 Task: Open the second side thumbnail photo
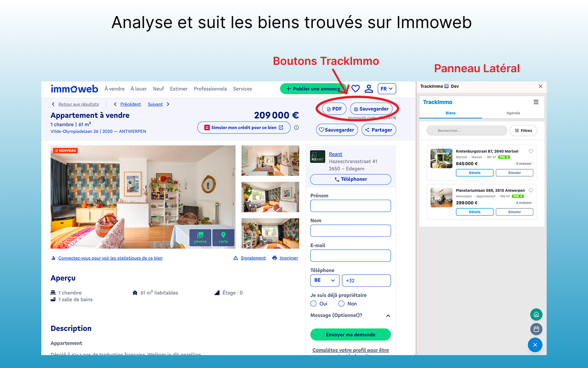click(270, 197)
